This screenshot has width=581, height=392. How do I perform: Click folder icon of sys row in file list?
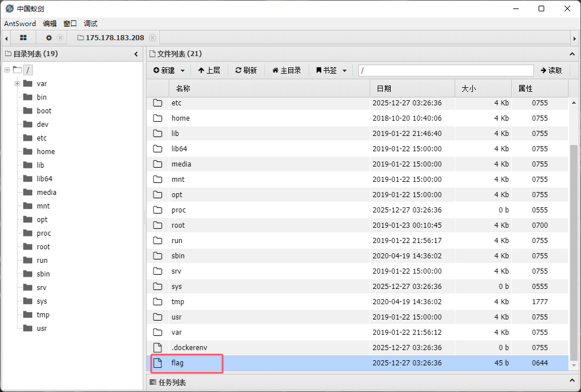point(158,287)
